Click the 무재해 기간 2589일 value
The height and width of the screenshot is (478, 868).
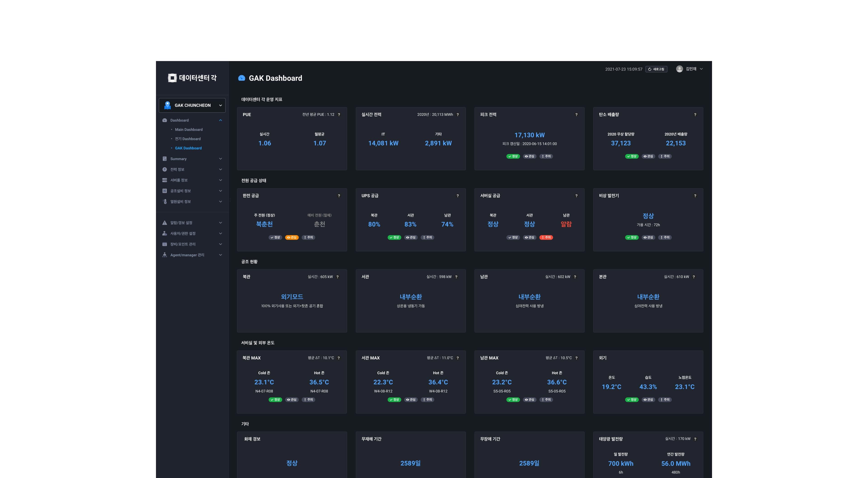(410, 463)
